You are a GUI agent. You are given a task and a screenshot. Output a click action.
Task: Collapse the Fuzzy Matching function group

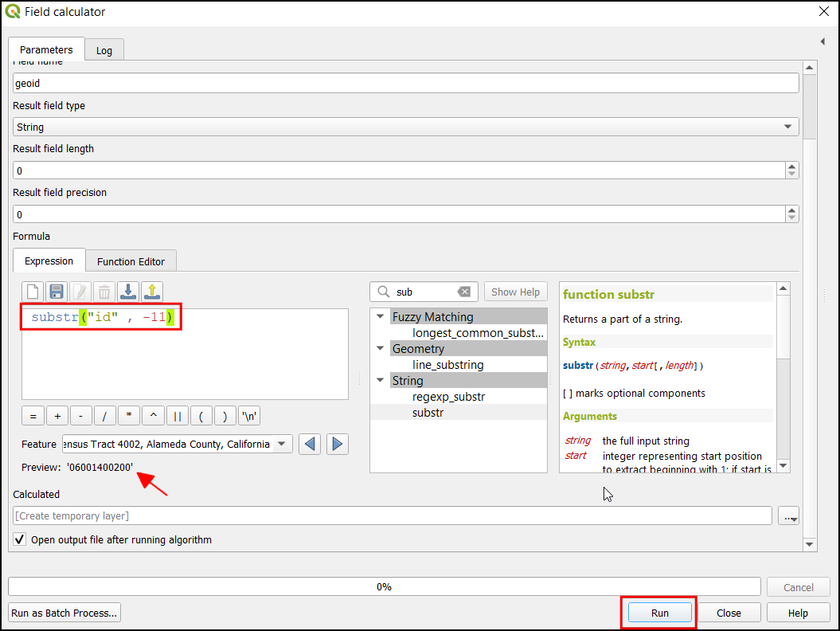[x=380, y=317]
